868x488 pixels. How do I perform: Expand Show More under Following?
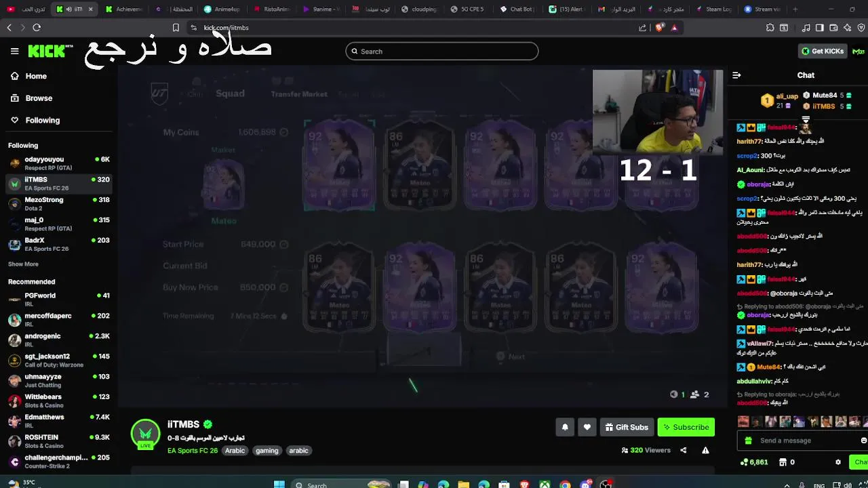click(23, 264)
